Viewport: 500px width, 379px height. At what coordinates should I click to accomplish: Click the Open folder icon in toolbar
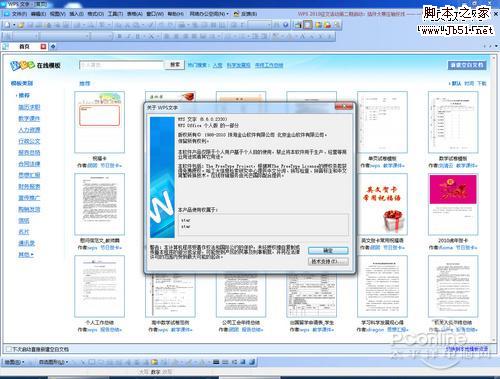click(x=21, y=25)
